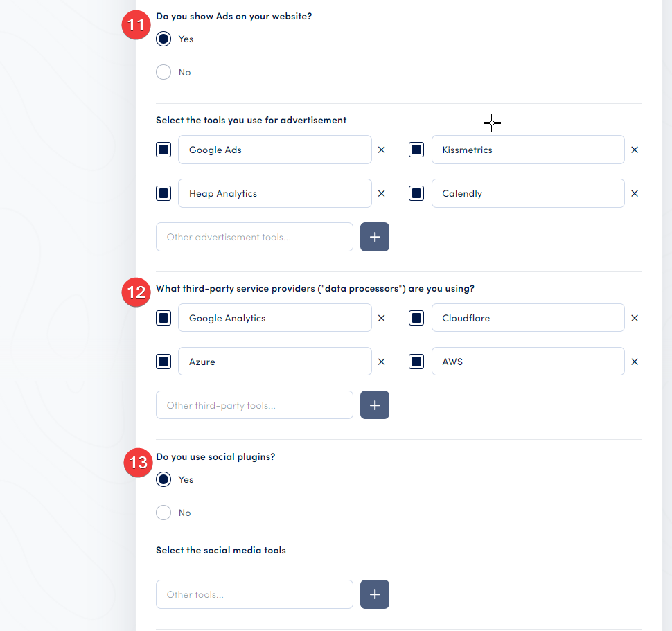Click the plus icon to add social media tool
This screenshot has width=672, height=631.
[x=374, y=594]
